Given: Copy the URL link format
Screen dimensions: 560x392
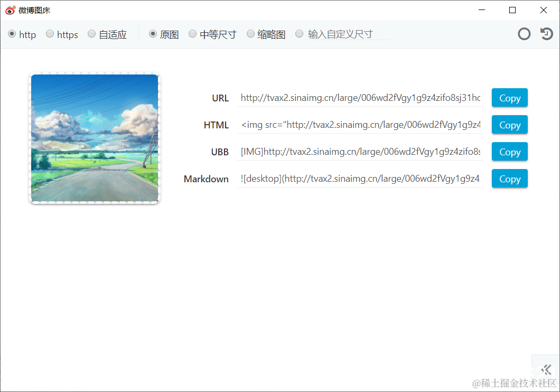Looking at the screenshot, I should [509, 98].
